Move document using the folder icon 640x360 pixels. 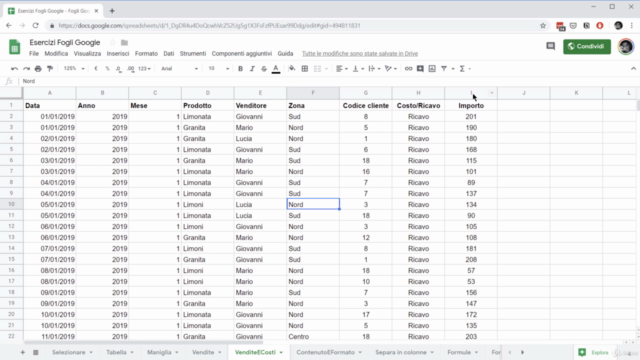tap(124, 42)
